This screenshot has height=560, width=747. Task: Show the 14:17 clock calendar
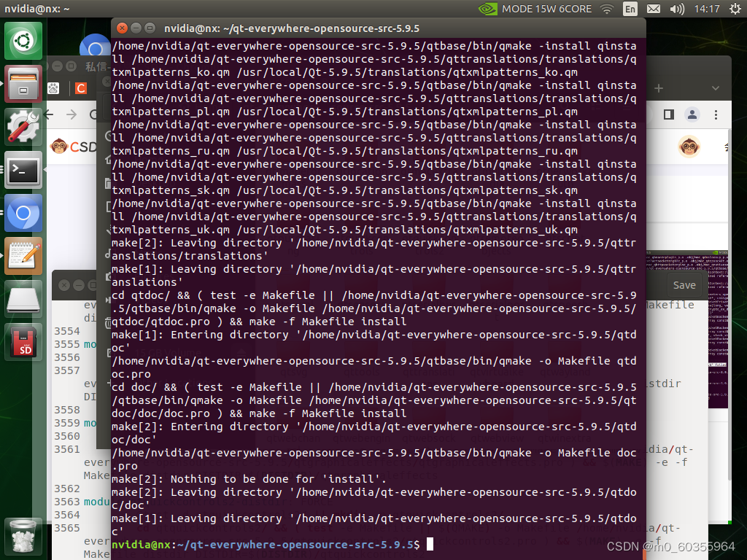click(x=706, y=9)
